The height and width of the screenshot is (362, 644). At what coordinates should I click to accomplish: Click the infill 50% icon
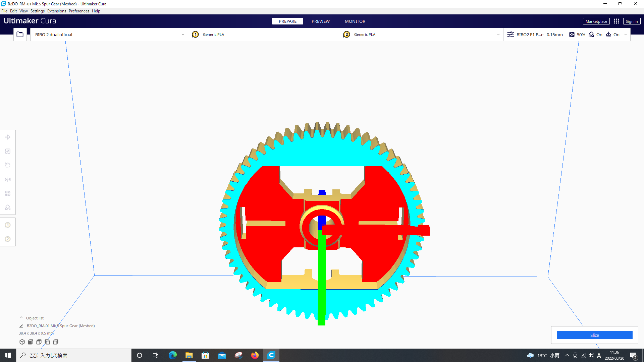[572, 35]
